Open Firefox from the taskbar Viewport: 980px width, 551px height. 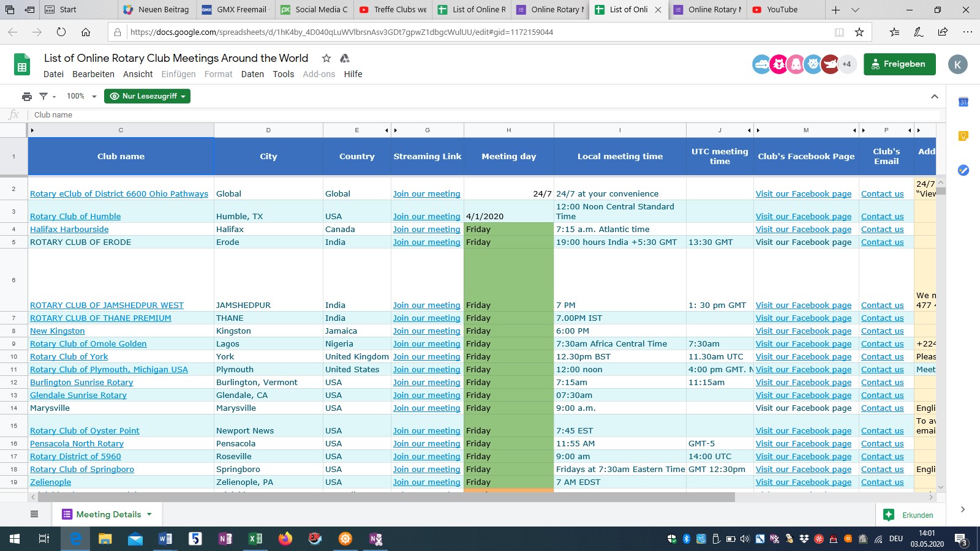tap(285, 539)
